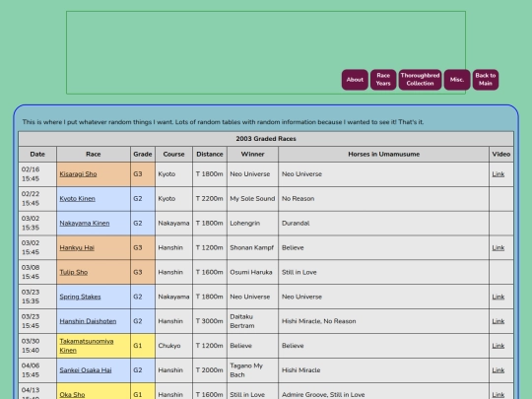Image resolution: width=532 pixels, height=399 pixels.
Task: Select the T 2200m distance cell
Action: (210, 198)
